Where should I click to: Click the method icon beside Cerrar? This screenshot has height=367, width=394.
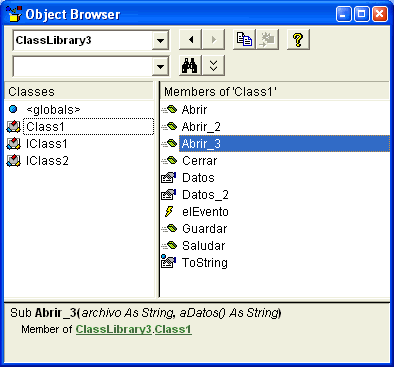tap(169, 160)
